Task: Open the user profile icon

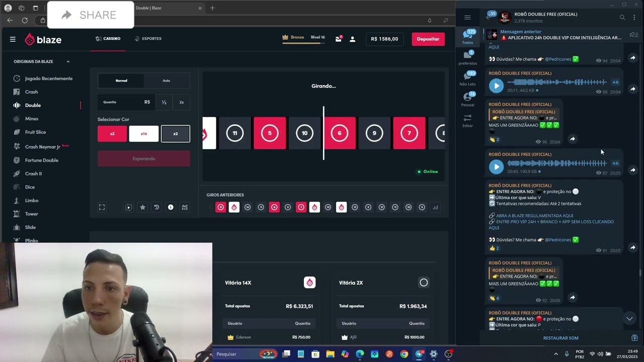Action: point(352,39)
